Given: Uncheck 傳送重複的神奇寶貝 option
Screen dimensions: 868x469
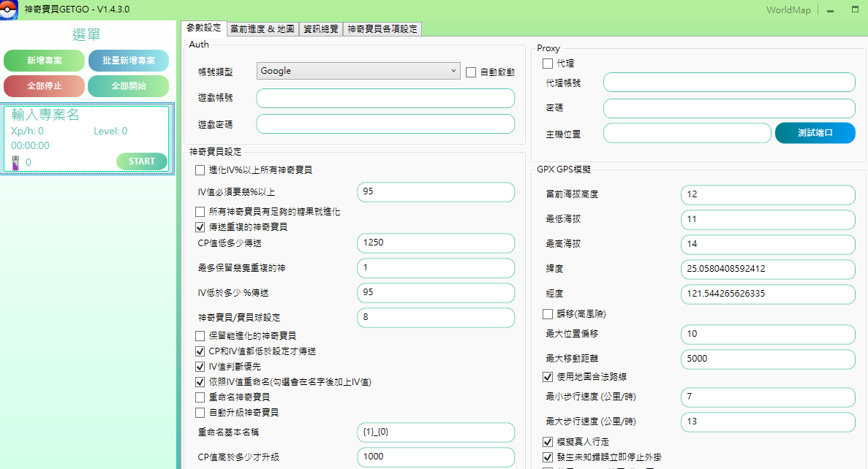Looking at the screenshot, I should (200, 227).
